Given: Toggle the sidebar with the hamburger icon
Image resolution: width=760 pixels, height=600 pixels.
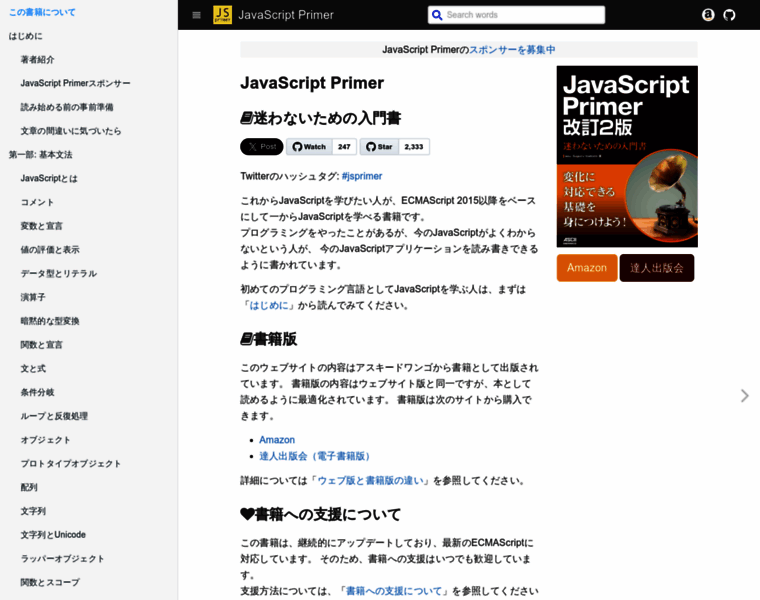Looking at the screenshot, I should click(196, 15).
